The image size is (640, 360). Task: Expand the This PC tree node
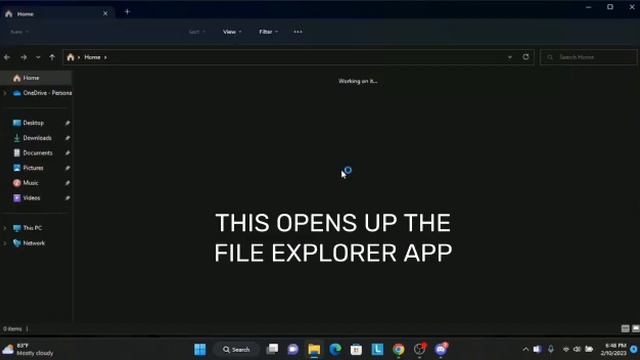point(5,228)
